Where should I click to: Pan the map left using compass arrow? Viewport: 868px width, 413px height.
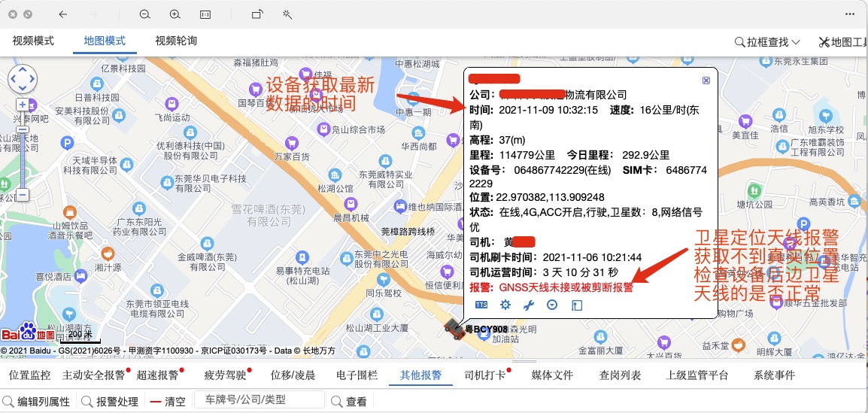[x=13, y=79]
